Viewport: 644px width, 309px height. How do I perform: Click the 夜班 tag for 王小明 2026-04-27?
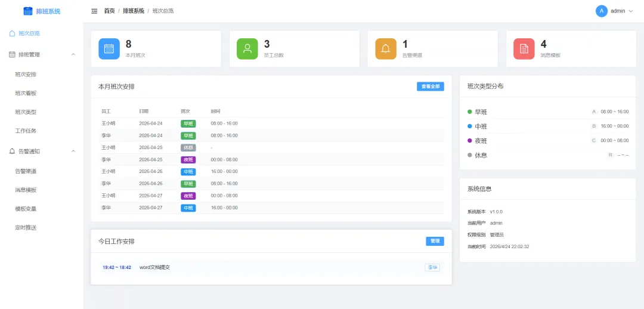click(x=188, y=196)
